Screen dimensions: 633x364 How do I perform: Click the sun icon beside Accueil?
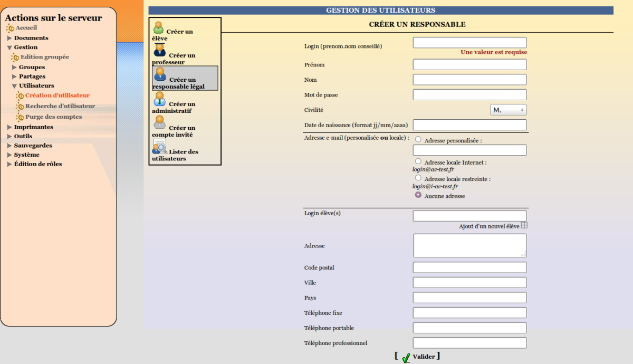click(9, 28)
